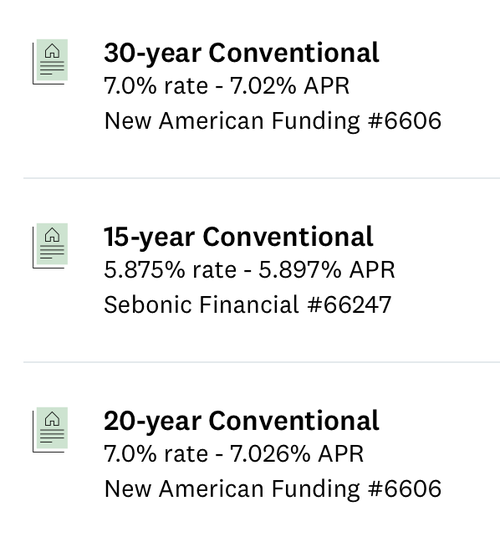Open the 20-year Conventional loan heading
This screenshot has width=500, height=537.
click(241, 421)
